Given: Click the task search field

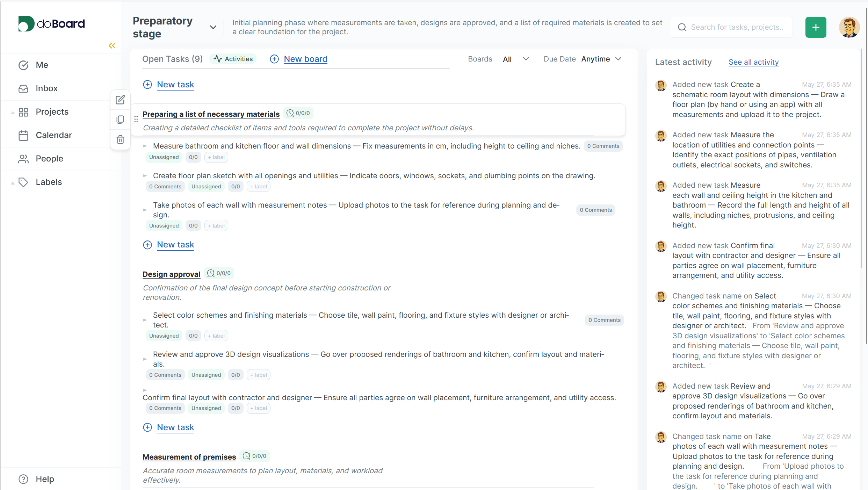Looking at the screenshot, I should (731, 27).
